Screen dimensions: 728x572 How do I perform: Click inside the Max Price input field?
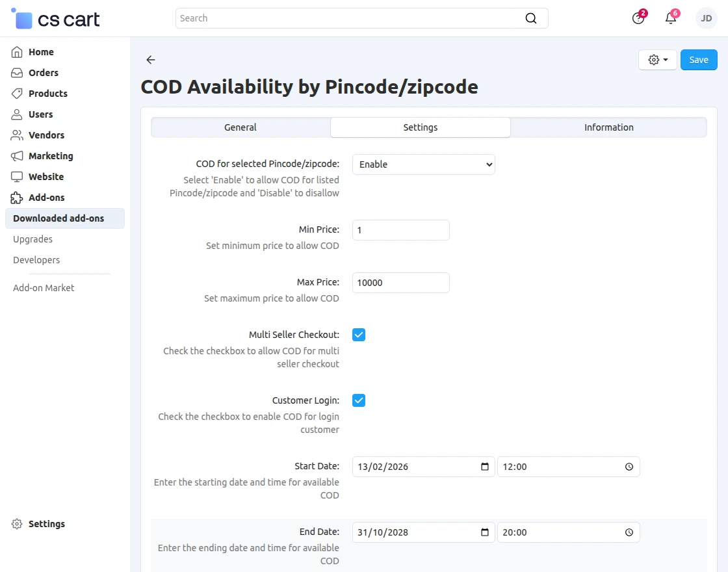coord(400,282)
